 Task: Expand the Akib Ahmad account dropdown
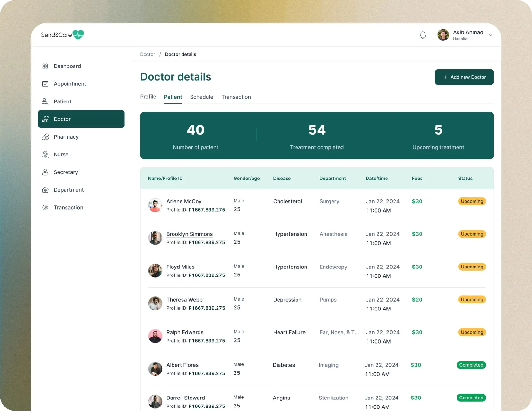(x=491, y=35)
